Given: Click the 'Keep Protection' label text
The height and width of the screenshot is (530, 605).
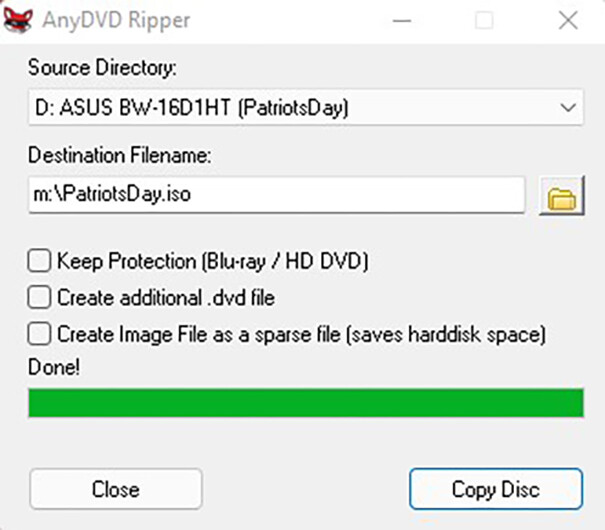Looking at the screenshot, I should click(x=128, y=261).
